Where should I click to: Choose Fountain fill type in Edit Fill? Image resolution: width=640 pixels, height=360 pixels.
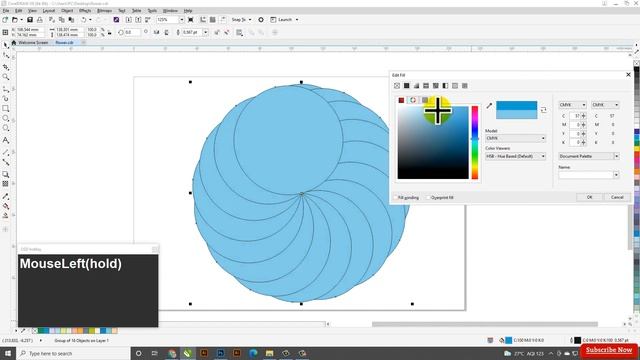click(416, 86)
